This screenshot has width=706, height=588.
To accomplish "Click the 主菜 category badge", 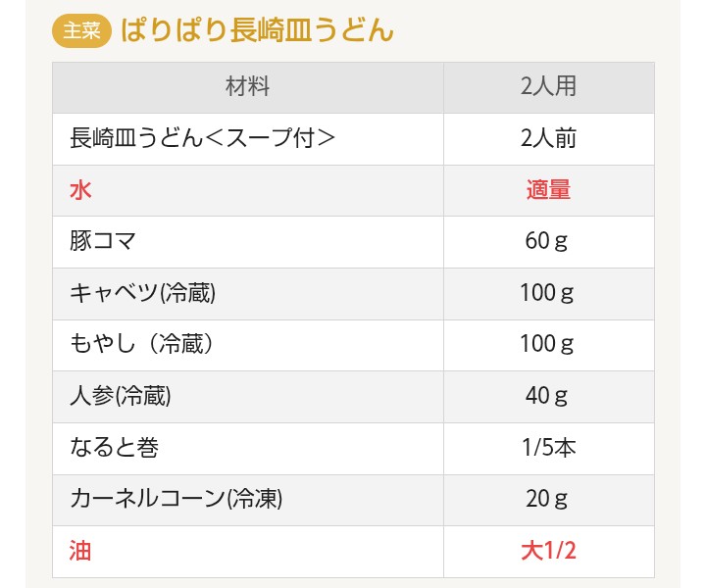I will coord(81,31).
